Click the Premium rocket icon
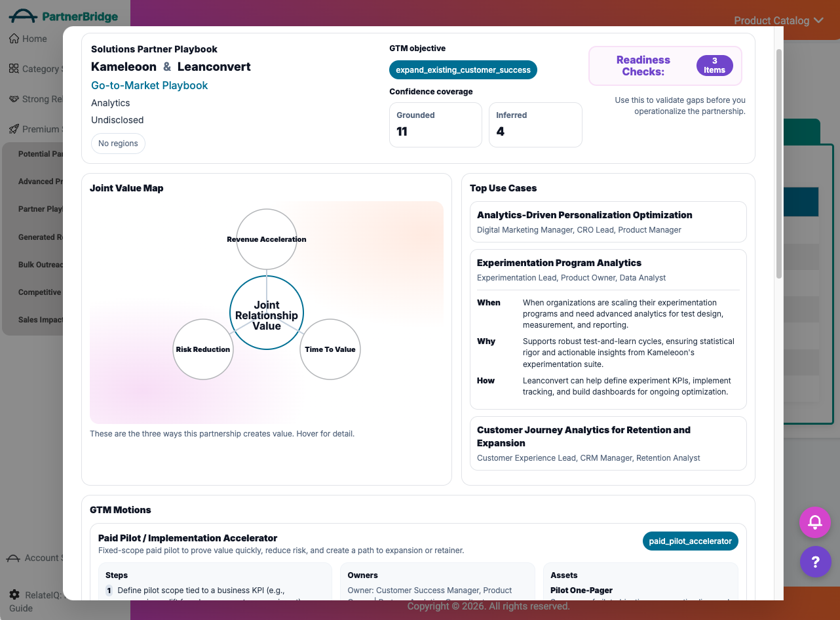 14,129
